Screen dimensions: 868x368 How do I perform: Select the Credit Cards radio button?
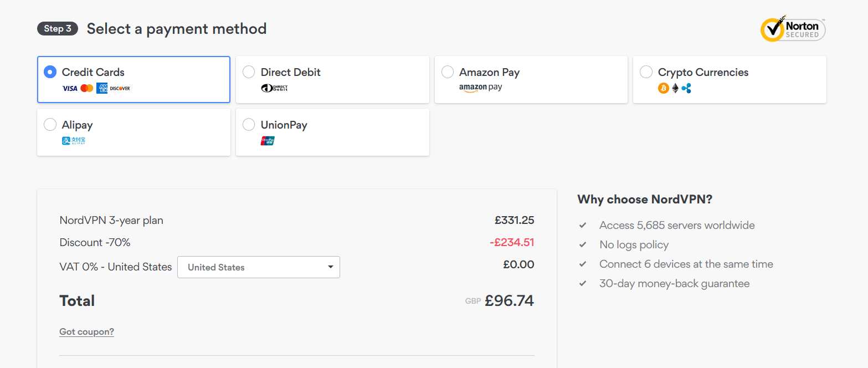(x=50, y=72)
